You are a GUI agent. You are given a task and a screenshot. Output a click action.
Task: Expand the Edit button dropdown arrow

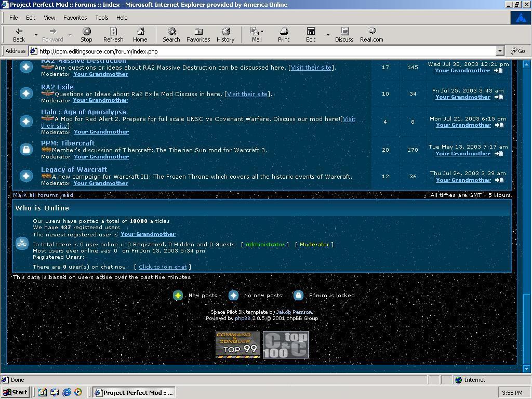tap(328, 35)
